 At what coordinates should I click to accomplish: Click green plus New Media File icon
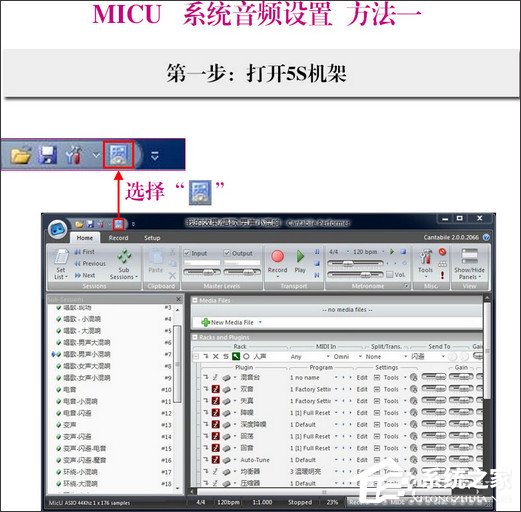pos(206,322)
